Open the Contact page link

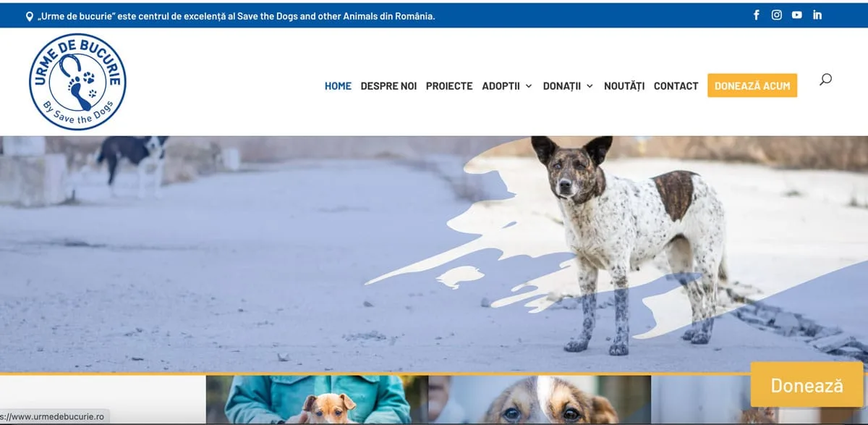tap(676, 85)
